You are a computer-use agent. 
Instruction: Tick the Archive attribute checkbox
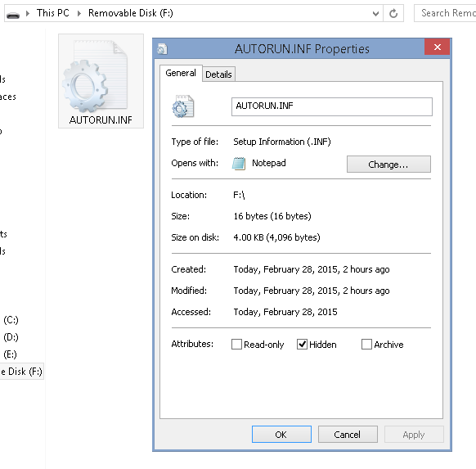366,344
